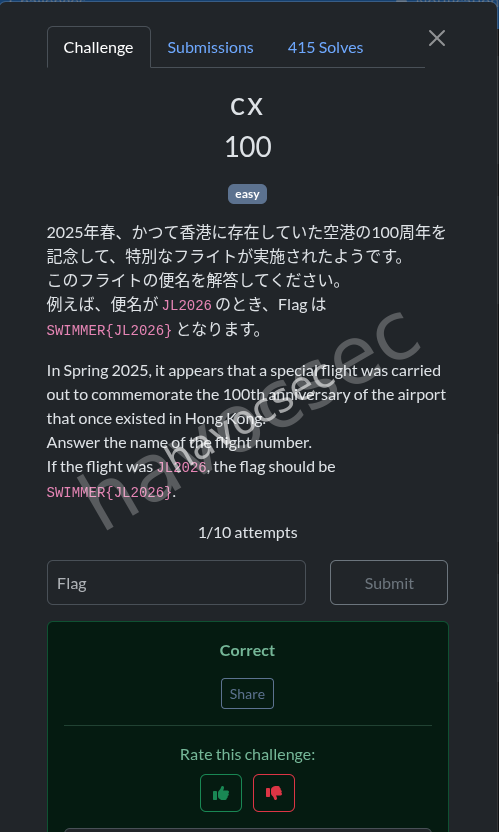The height and width of the screenshot is (832, 499).
Task: Focus the Flag input field
Action: pos(176,583)
